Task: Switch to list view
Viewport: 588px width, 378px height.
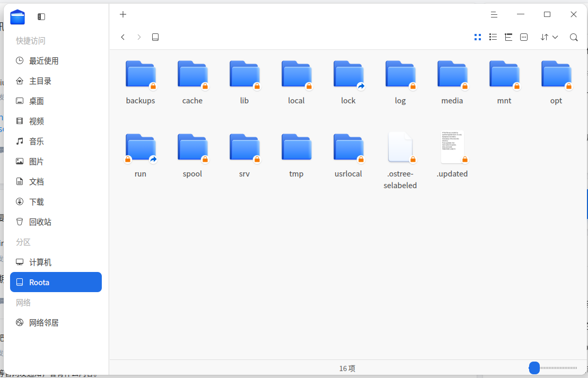Action: click(493, 37)
